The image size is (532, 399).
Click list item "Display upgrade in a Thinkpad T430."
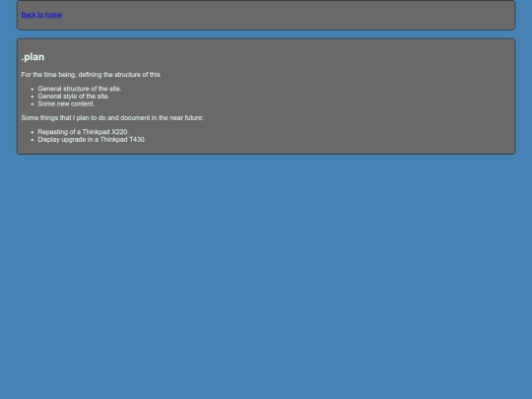click(92, 140)
